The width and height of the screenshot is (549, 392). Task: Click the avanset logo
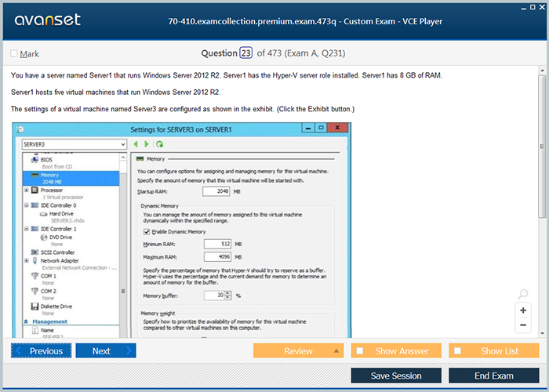tap(47, 20)
